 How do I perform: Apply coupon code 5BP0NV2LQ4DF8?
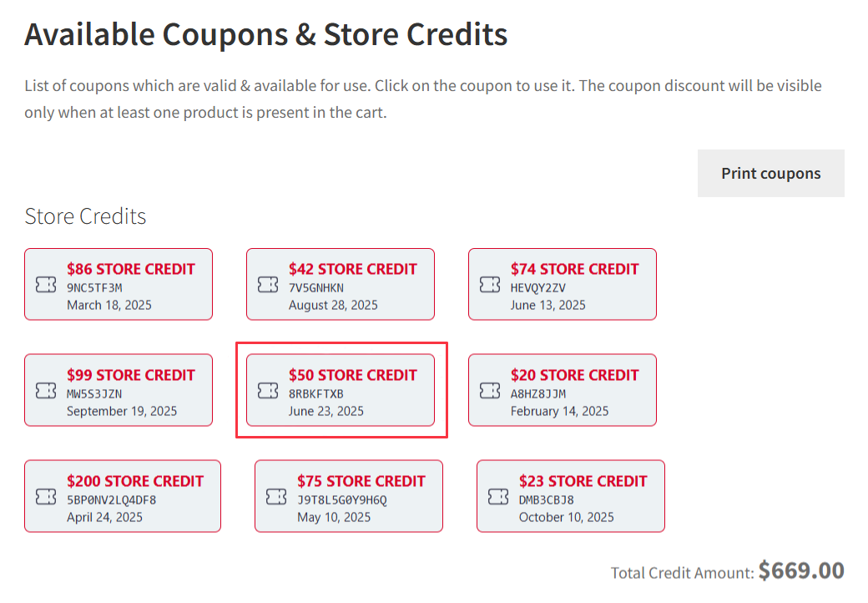111,500
